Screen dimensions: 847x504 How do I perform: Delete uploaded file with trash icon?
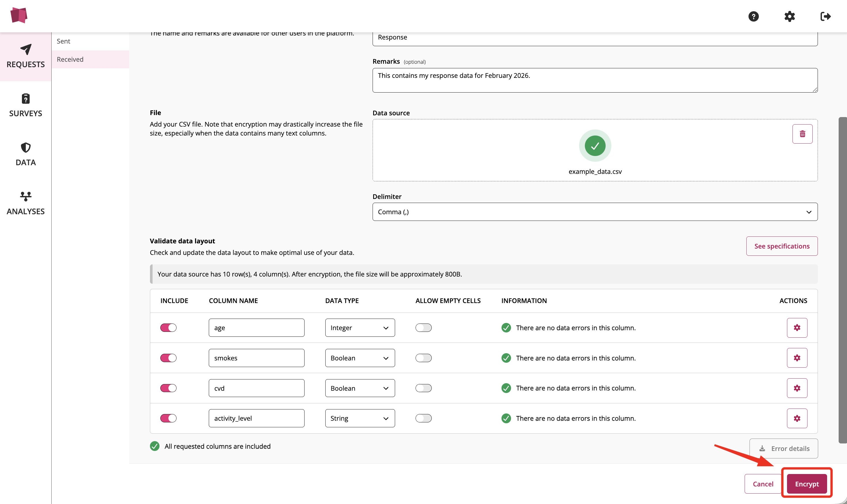pos(802,134)
